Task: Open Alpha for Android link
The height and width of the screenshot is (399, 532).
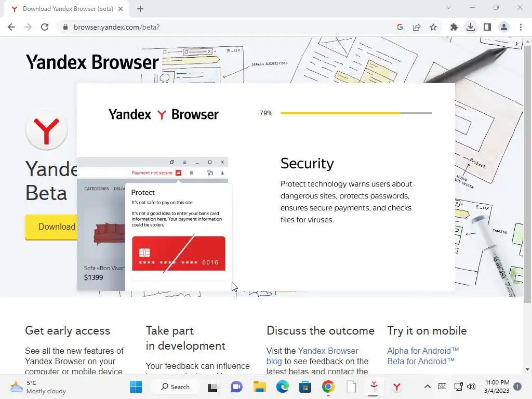Action: pyautogui.click(x=423, y=351)
